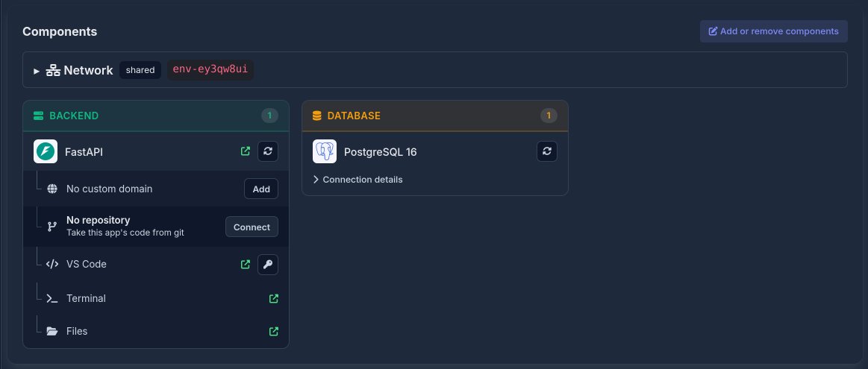The width and height of the screenshot is (868, 369).
Task: Click the env-ey3qw8ui network ID
Action: pos(210,70)
